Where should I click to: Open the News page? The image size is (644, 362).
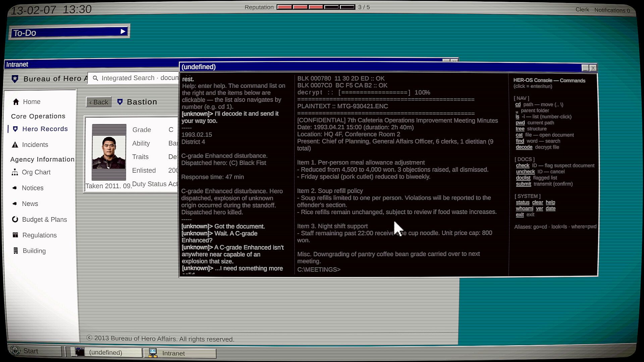click(x=30, y=203)
